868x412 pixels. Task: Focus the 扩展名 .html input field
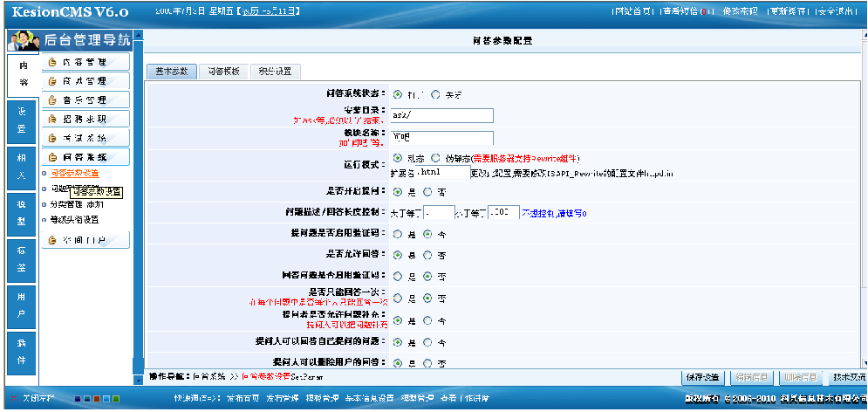click(x=443, y=172)
